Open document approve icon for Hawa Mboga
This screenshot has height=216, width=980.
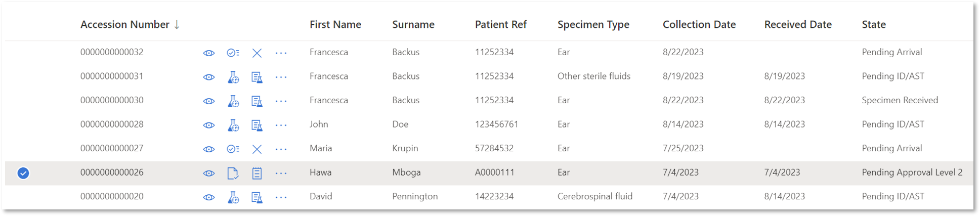tap(233, 173)
